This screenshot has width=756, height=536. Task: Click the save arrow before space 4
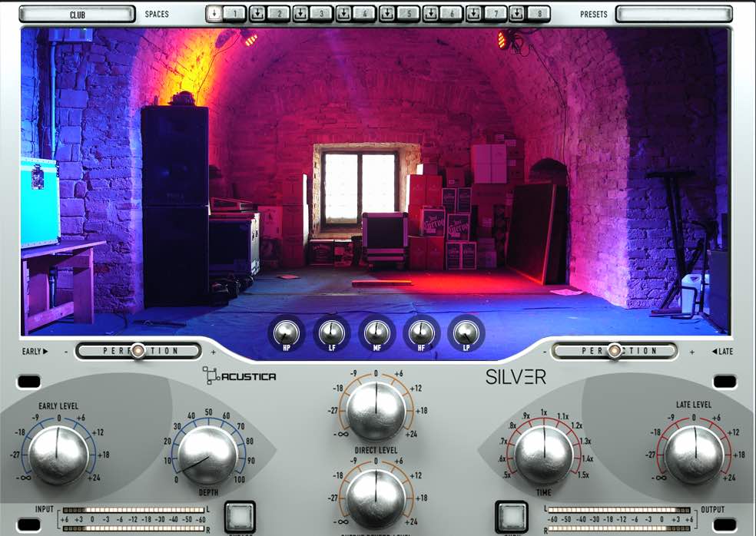click(x=343, y=14)
